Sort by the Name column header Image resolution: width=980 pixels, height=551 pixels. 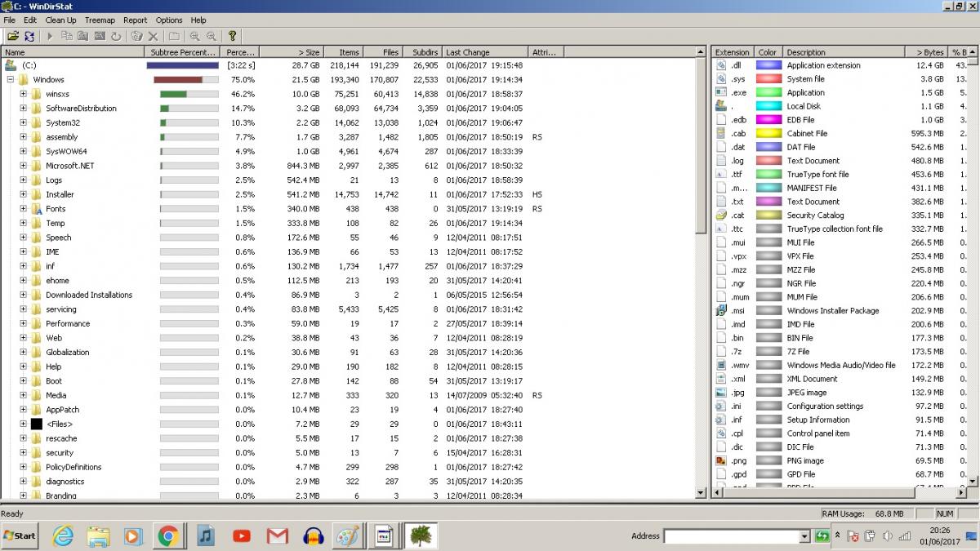[73, 52]
